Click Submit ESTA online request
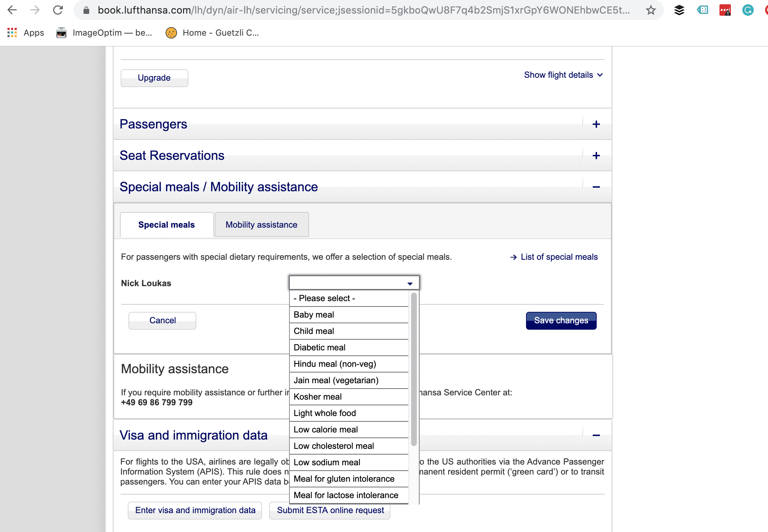768x532 pixels. (x=330, y=510)
